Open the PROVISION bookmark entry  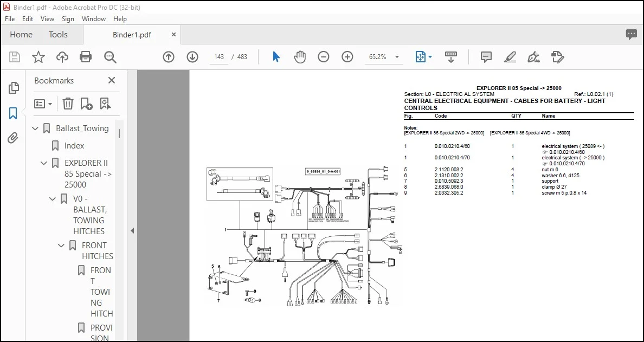pyautogui.click(x=101, y=333)
